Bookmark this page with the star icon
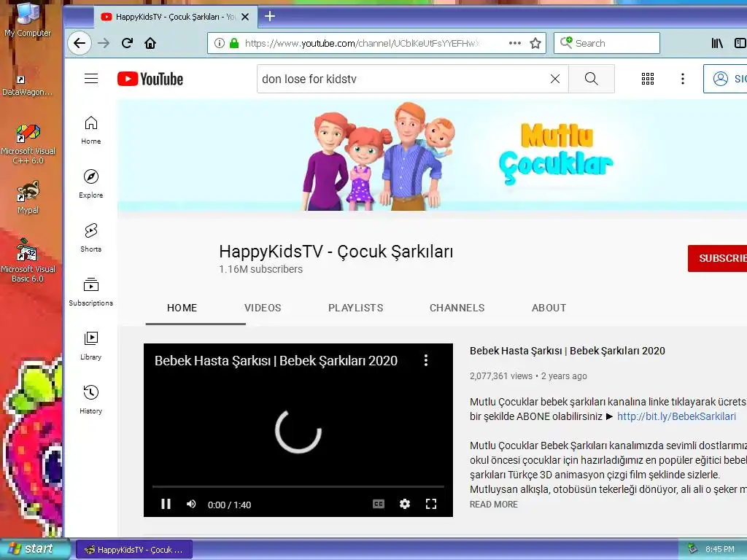This screenshot has width=747, height=560. pyautogui.click(x=535, y=43)
